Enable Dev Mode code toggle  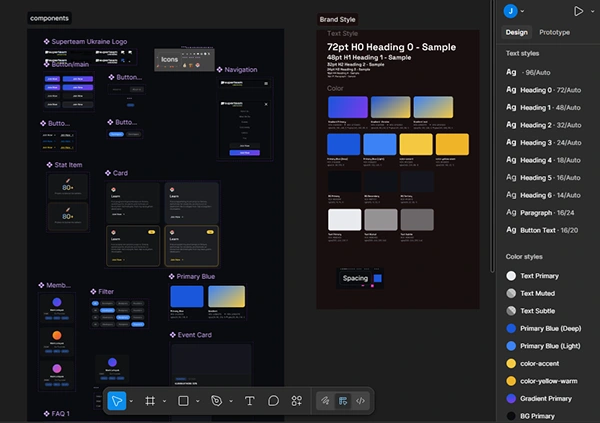click(x=360, y=401)
